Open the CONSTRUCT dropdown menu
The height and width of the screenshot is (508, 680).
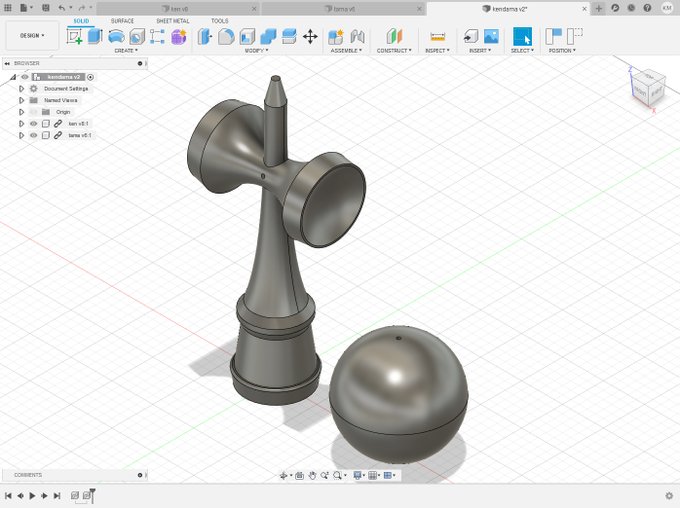(x=394, y=51)
